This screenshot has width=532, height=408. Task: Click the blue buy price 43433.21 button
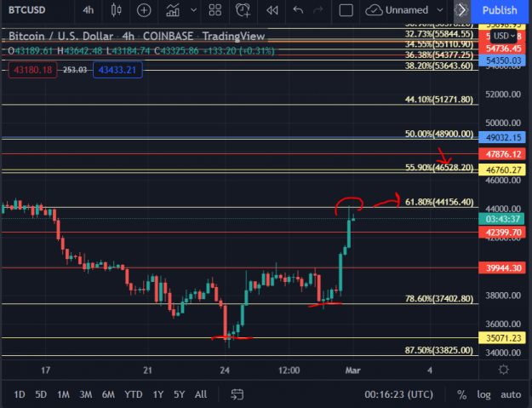pyautogui.click(x=117, y=70)
